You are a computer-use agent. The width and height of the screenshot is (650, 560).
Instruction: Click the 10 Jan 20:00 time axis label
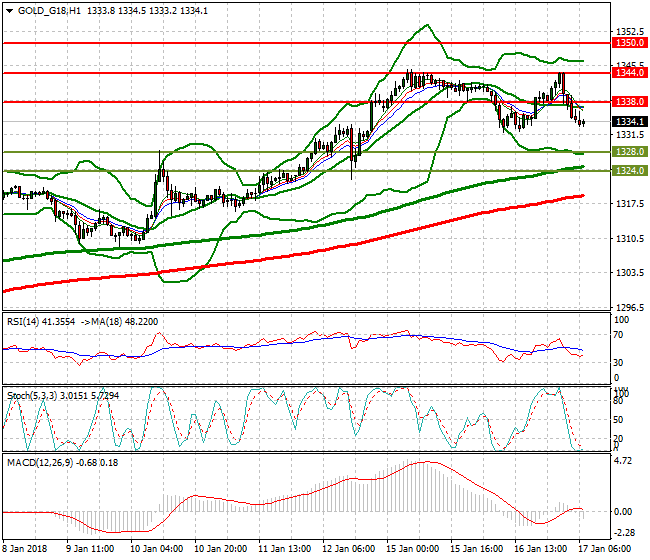(221, 549)
